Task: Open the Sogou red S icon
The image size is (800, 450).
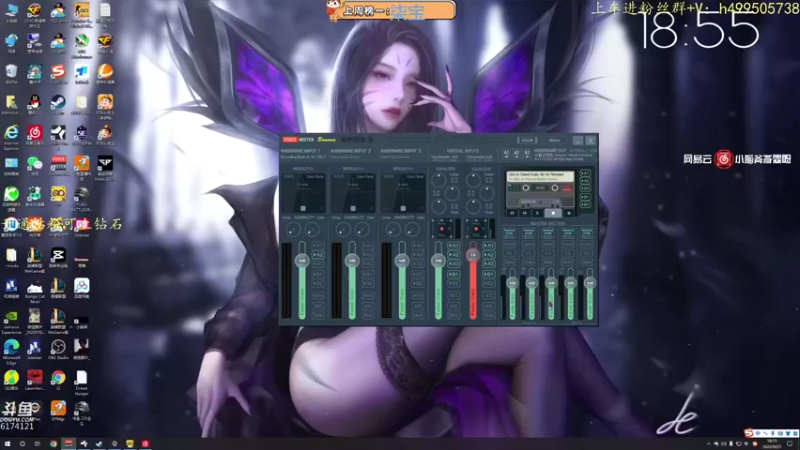Action: [58, 72]
